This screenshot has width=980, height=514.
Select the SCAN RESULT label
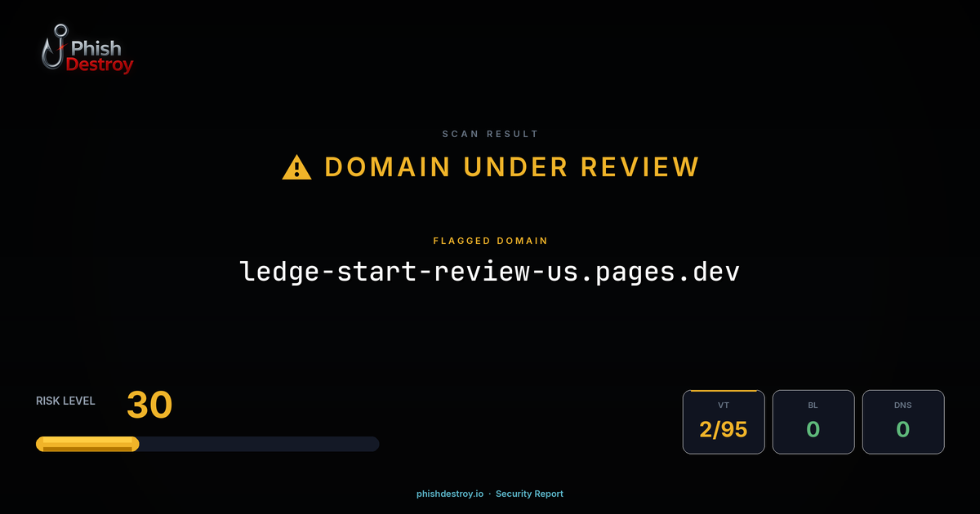click(x=490, y=134)
